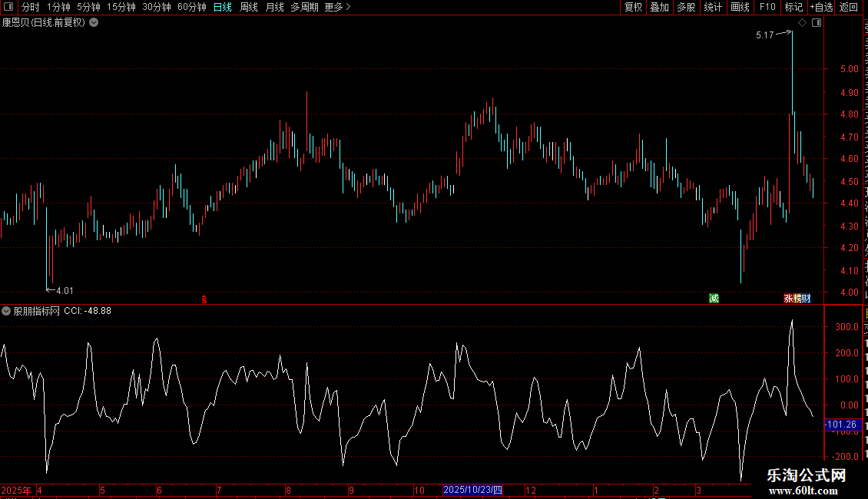
Task: Switch to 月线 monthly chart
Action: tap(274, 7)
